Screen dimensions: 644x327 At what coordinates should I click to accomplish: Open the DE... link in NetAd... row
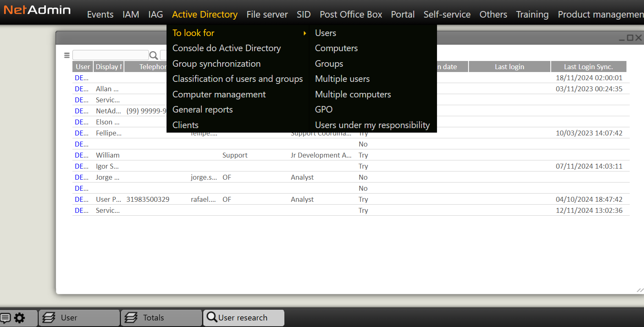pyautogui.click(x=81, y=111)
